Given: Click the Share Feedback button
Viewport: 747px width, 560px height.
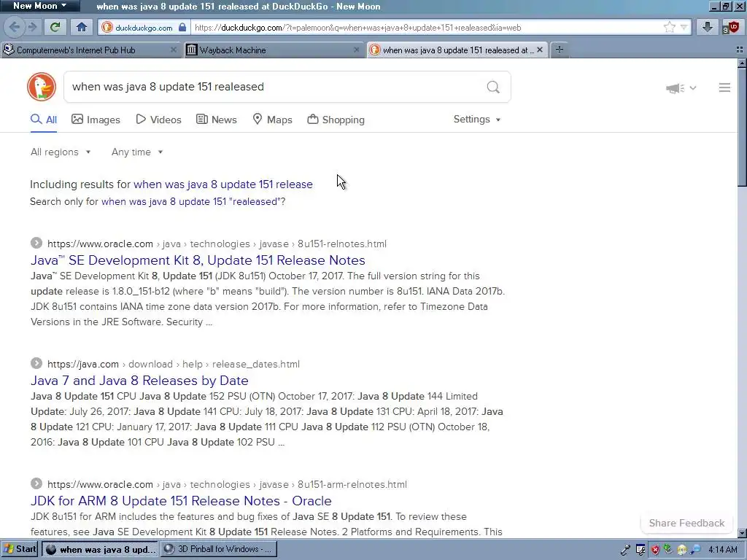Looking at the screenshot, I should 686,523.
